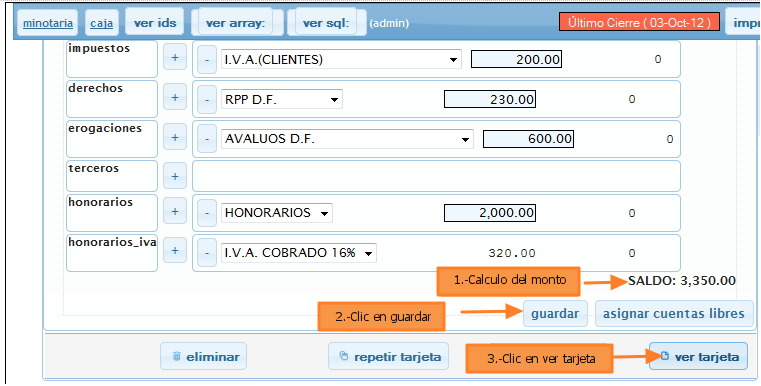Open the I.V.A.(CLIENTES) dropdown
Screen dimensions: 761x386
click(341, 60)
